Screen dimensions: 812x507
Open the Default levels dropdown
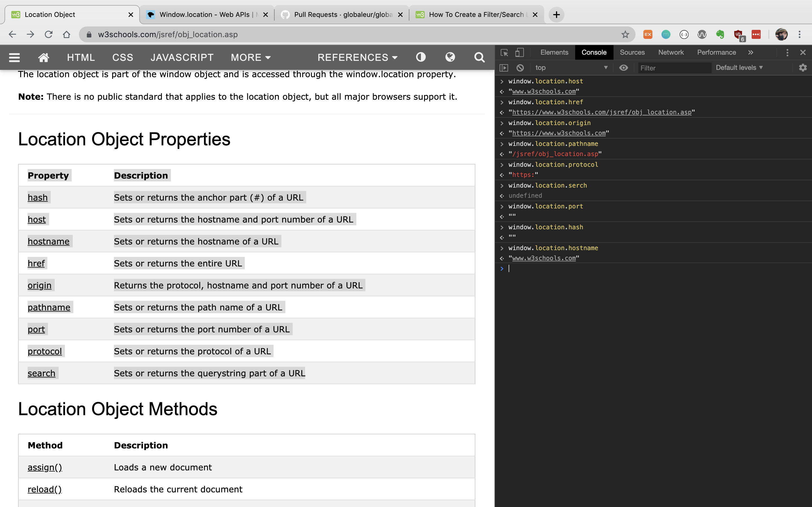pos(739,68)
